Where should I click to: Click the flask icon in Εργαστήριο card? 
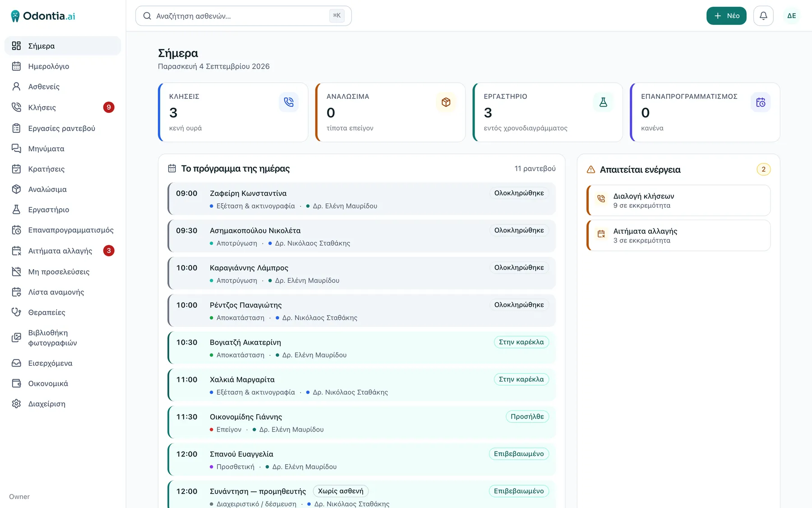(603, 103)
